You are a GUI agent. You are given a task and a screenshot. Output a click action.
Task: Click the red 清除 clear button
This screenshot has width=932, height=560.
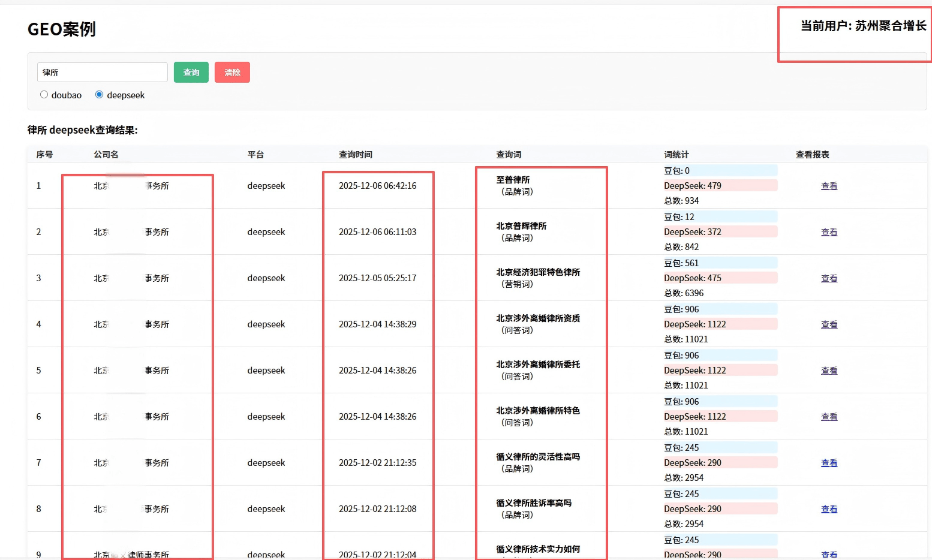[x=232, y=73]
